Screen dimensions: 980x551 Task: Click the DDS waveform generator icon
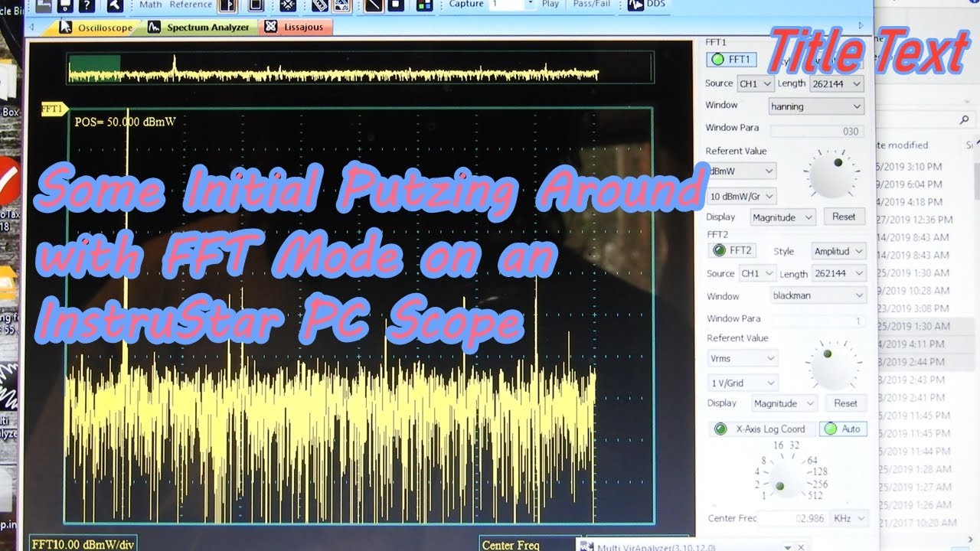(636, 5)
